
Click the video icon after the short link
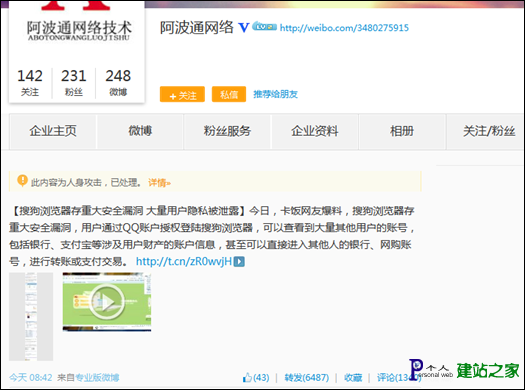239,261
